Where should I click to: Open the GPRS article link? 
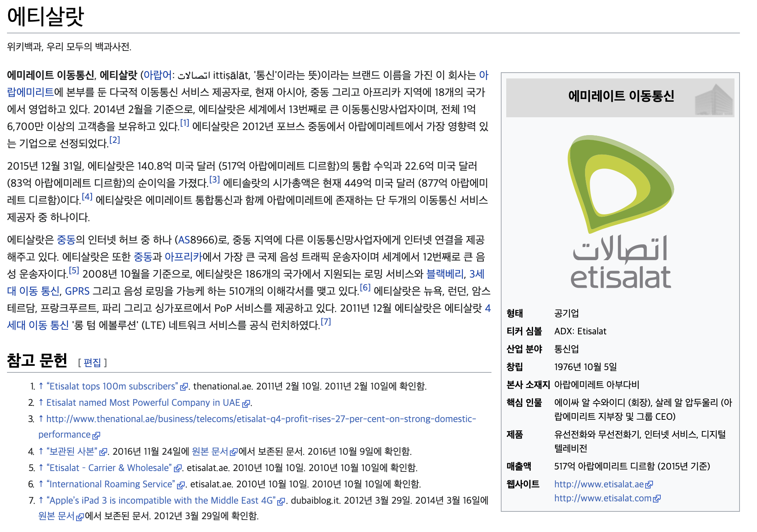coord(77,291)
